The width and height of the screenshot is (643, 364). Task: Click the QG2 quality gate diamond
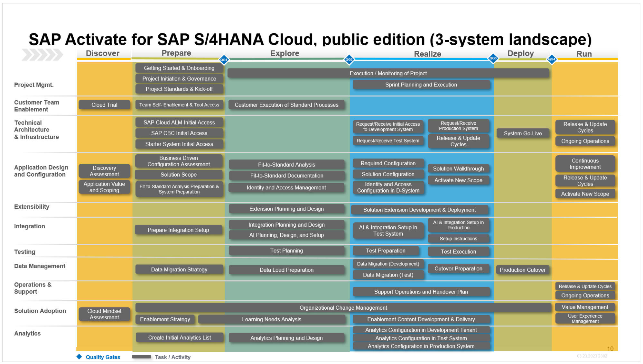pyautogui.click(x=349, y=59)
